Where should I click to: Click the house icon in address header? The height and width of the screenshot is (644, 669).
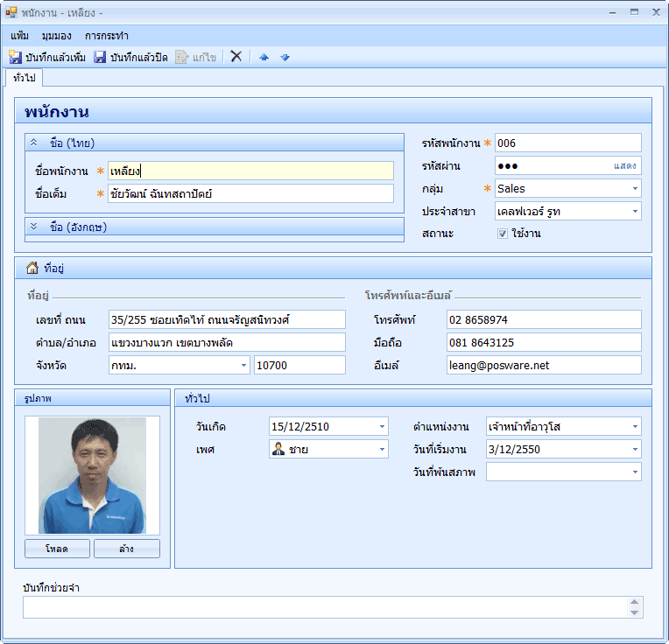click(x=32, y=268)
